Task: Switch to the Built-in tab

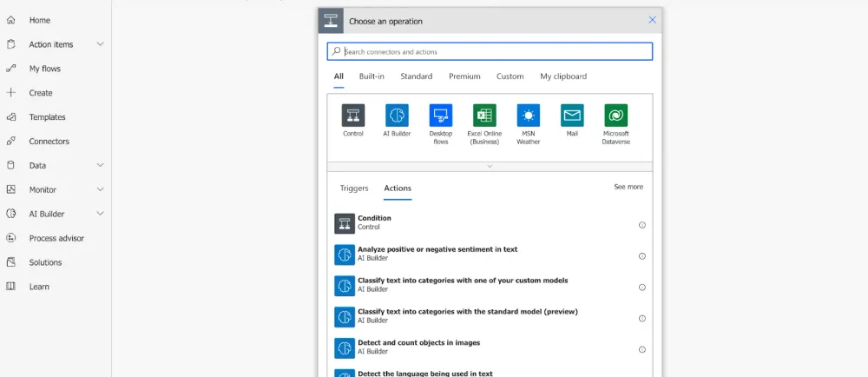Action: (x=372, y=76)
